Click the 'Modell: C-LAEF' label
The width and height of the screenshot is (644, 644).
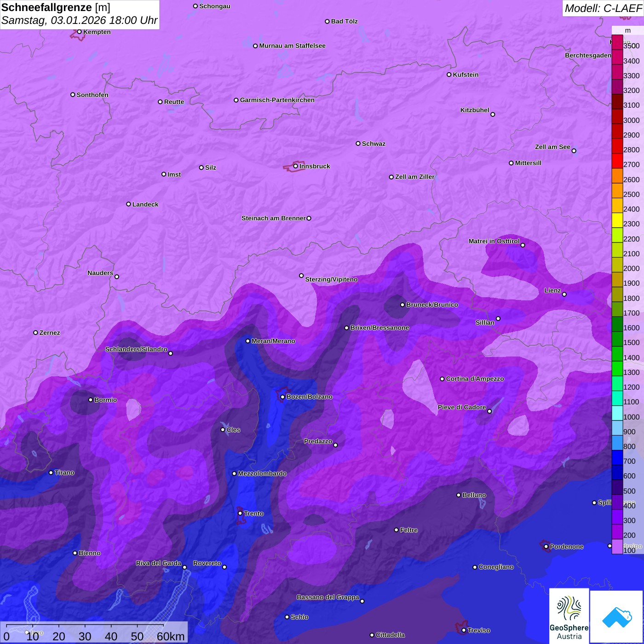pos(603,8)
